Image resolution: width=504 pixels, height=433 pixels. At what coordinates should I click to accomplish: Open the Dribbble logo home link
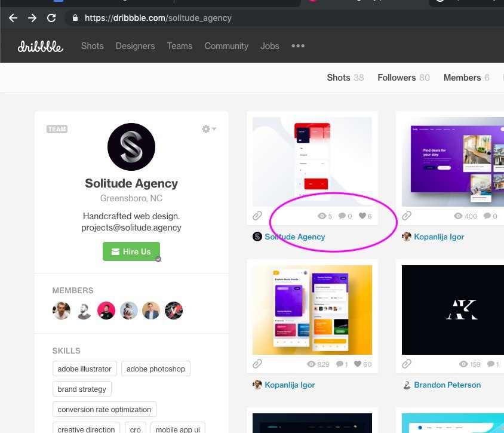click(41, 47)
